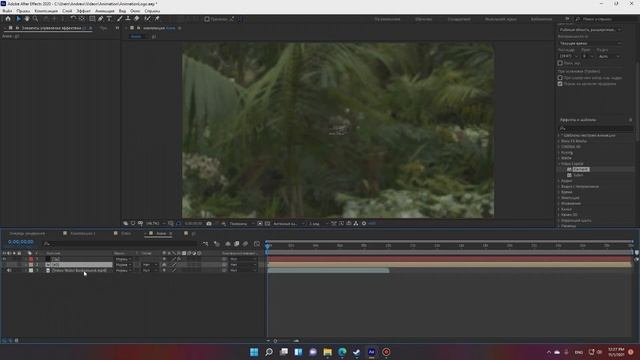640x360 pixels.
Task: Select the Eraser tool
Action: [137, 19]
